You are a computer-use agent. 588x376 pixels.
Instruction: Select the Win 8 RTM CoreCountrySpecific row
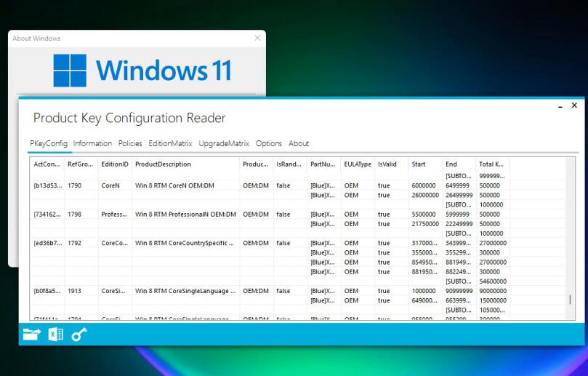coord(298,243)
